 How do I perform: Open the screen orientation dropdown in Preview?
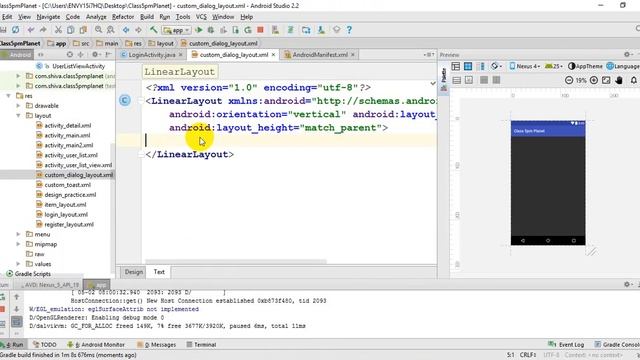click(496, 66)
